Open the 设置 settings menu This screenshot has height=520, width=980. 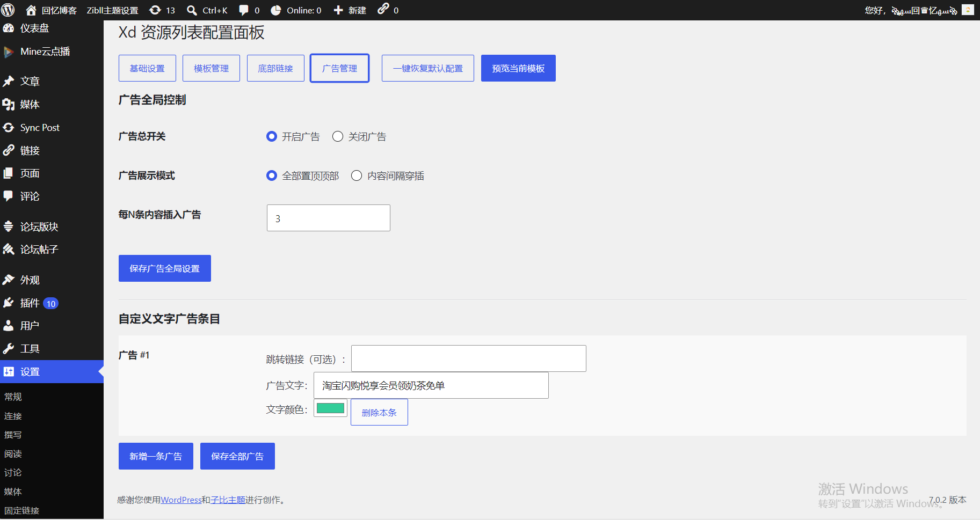pyautogui.click(x=52, y=371)
